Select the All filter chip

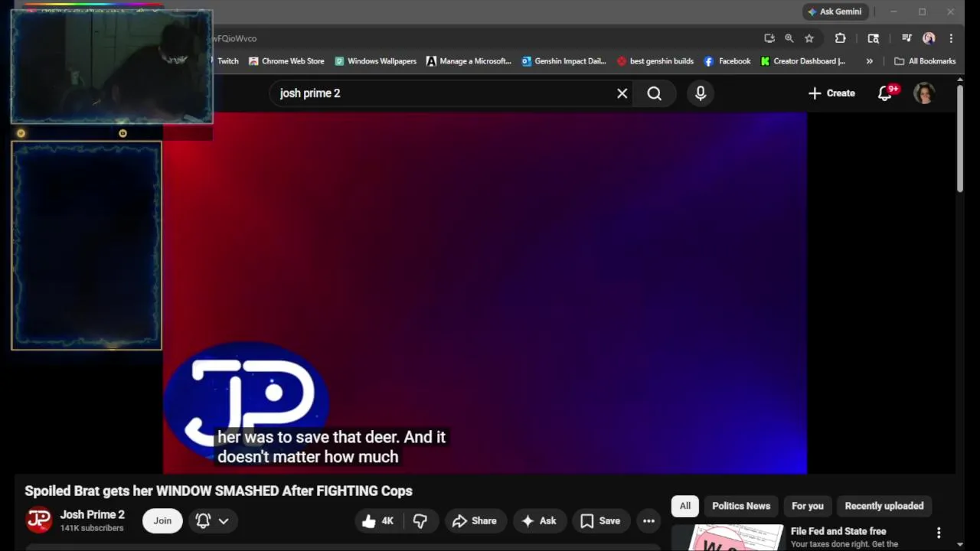(685, 506)
